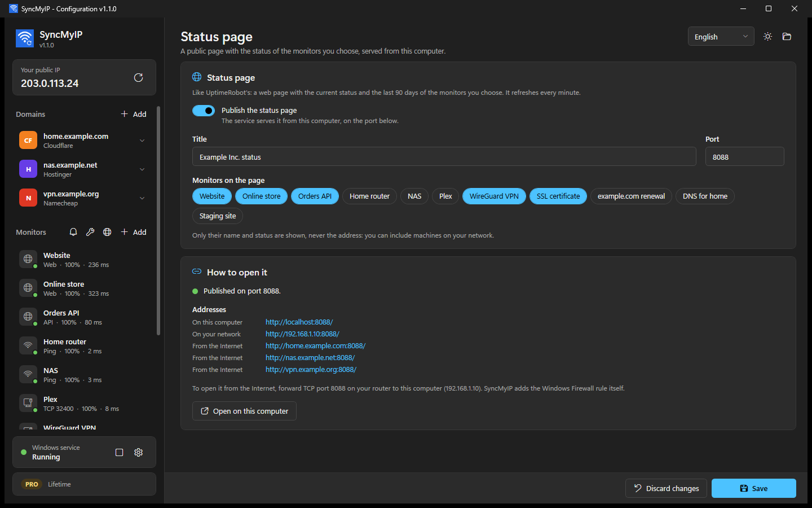The image size is (812, 508).
Task: Deselect the Website monitor chip
Action: tap(212, 196)
